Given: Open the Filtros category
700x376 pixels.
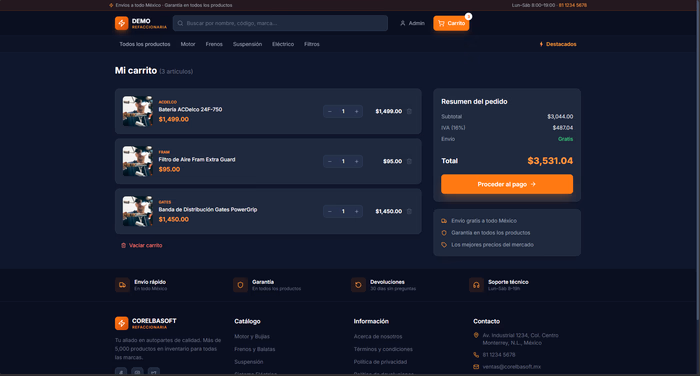Looking at the screenshot, I should (312, 44).
